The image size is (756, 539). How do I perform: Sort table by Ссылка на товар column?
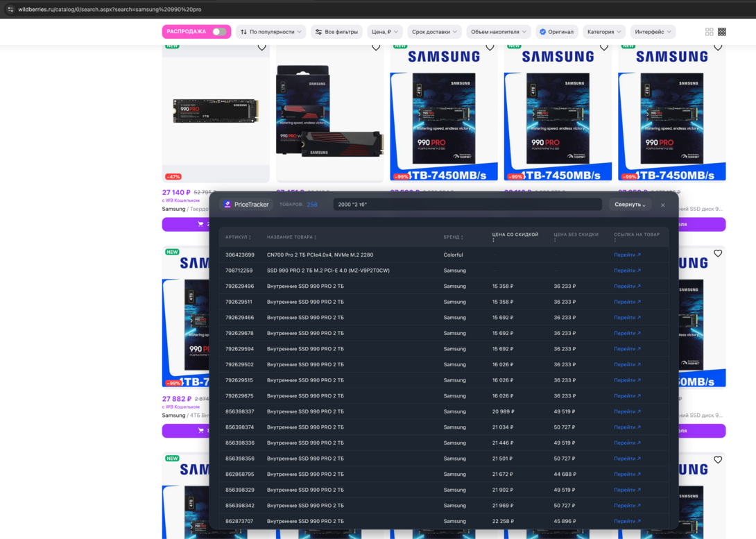(x=637, y=237)
